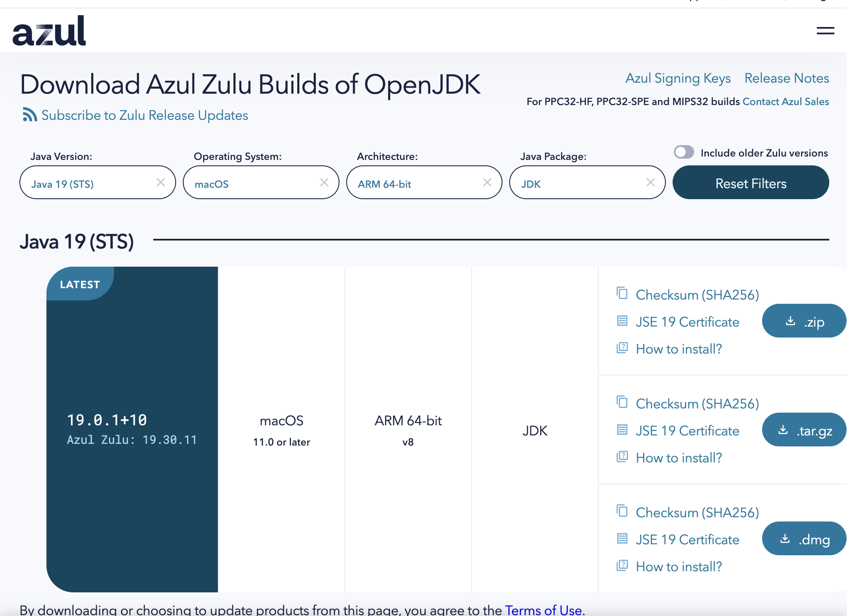Click how-to-install icon in the .dmg row
847x616 pixels.
click(622, 566)
